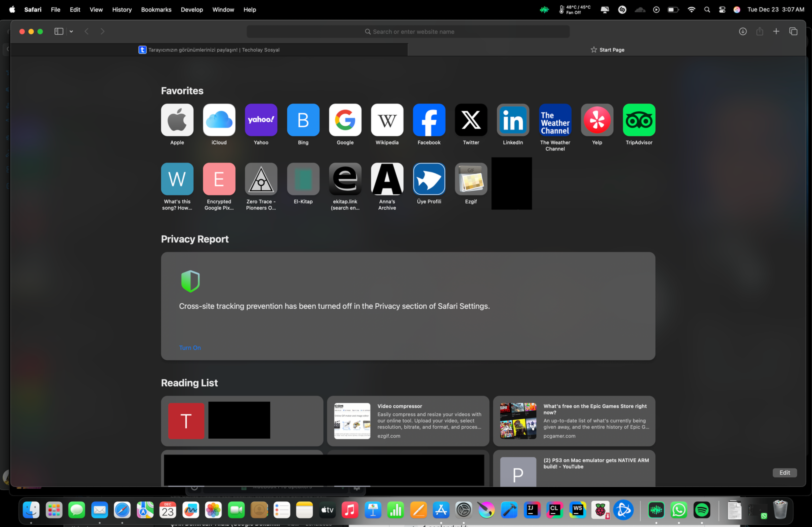Open the Apple favorite
Screen dimensions: 812x527
coord(177,120)
